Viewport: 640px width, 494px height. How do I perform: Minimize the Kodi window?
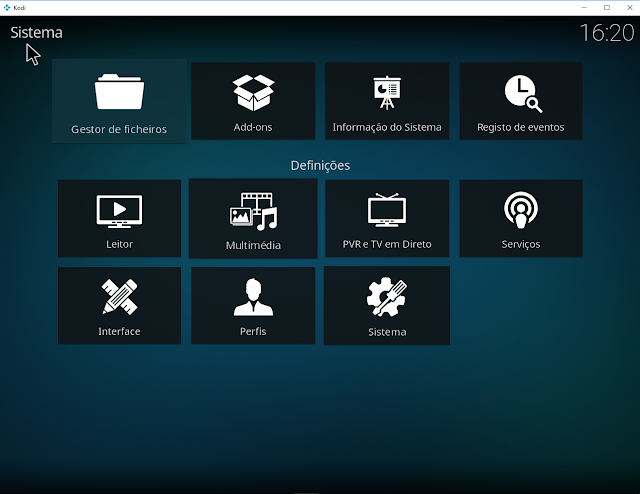click(x=584, y=7)
